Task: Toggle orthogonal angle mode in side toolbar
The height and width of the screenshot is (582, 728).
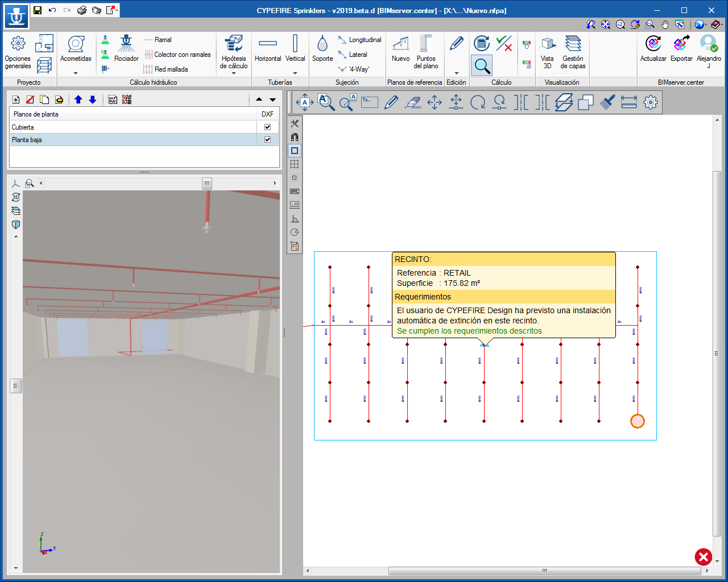Action: (x=295, y=219)
